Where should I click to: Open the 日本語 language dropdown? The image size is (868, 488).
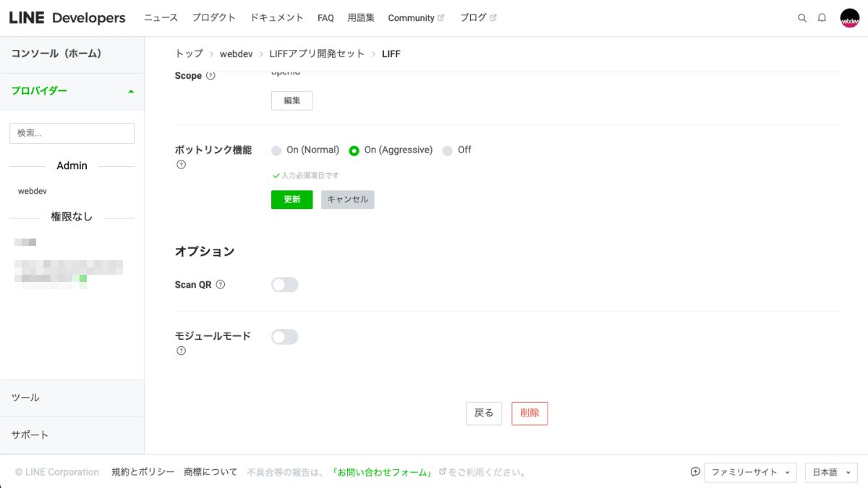tap(831, 472)
